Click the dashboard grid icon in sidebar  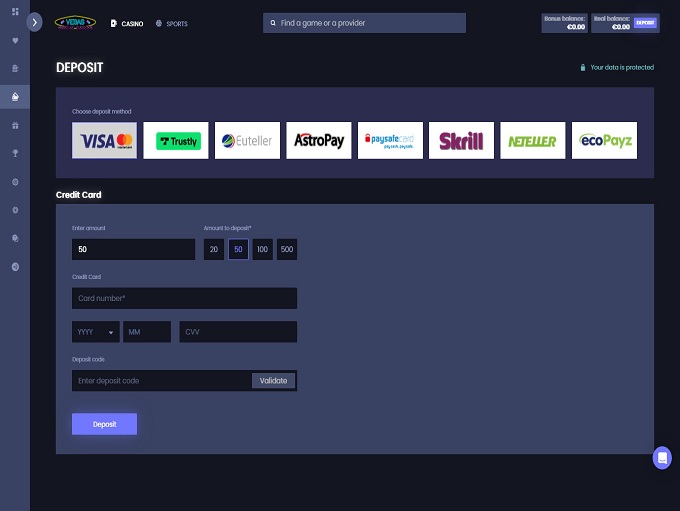click(x=14, y=12)
